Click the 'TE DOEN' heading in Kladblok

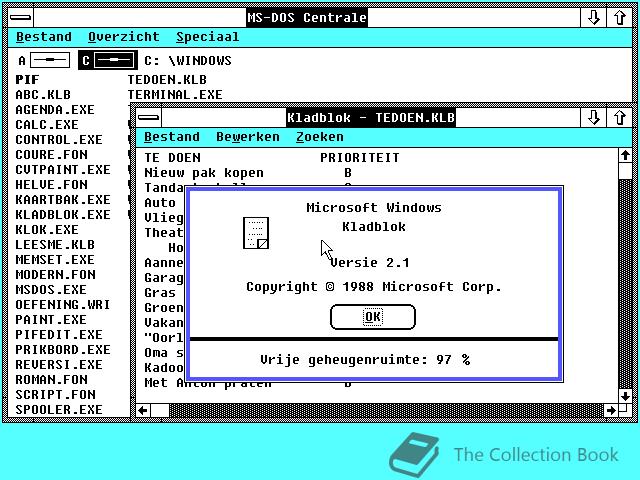tap(172, 158)
